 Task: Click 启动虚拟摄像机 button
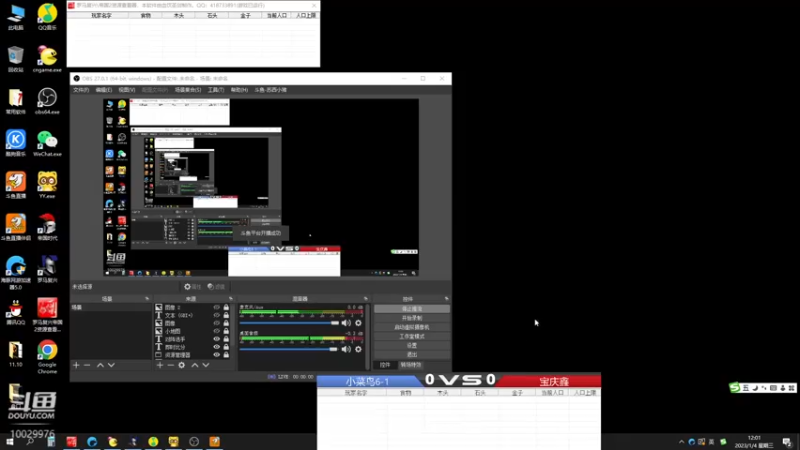412,327
